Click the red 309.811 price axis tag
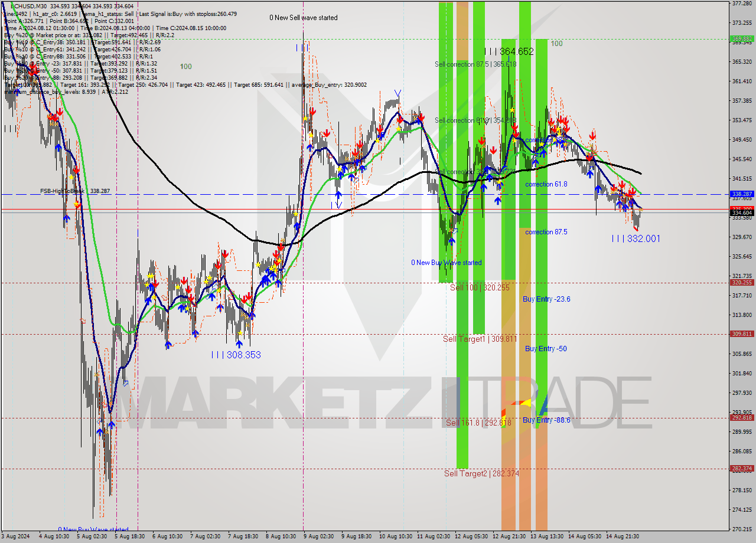The height and width of the screenshot is (543, 756). (x=742, y=333)
